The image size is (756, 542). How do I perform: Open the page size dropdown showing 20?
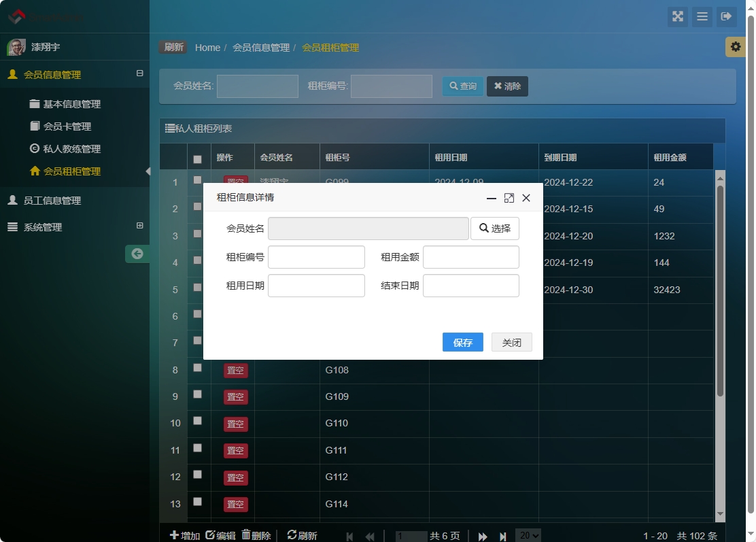tap(529, 535)
